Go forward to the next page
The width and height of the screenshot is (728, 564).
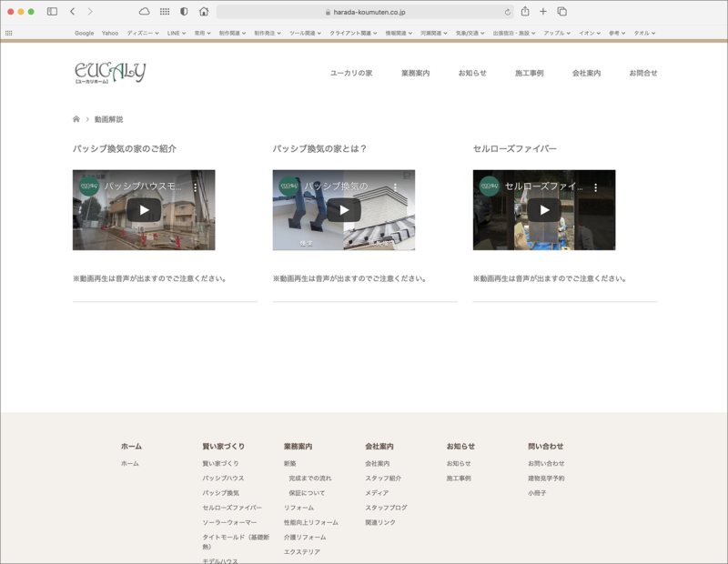tap(90, 12)
